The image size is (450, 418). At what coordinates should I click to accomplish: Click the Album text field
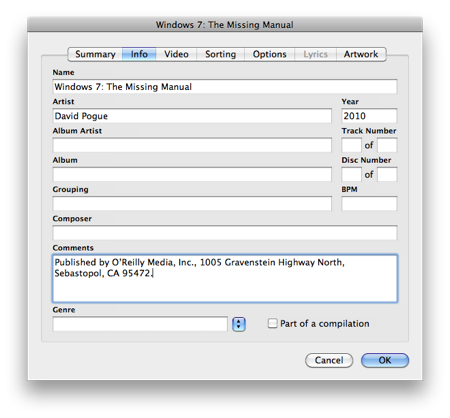192,174
